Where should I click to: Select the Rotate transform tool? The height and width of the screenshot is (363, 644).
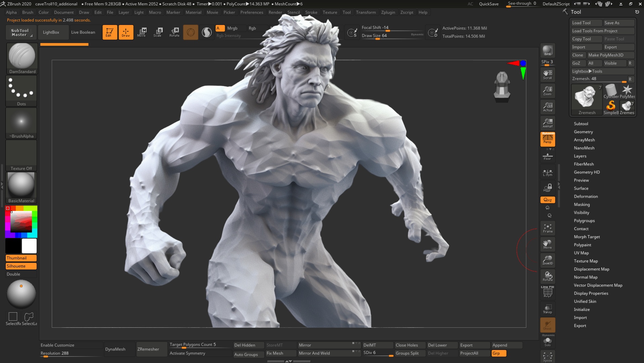coord(174,32)
